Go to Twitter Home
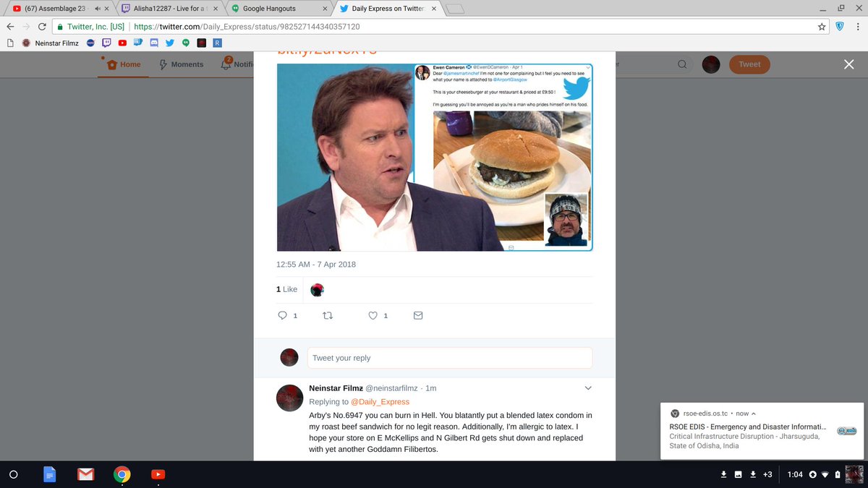Viewport: 868px width, 488px height. pyautogui.click(x=124, y=64)
